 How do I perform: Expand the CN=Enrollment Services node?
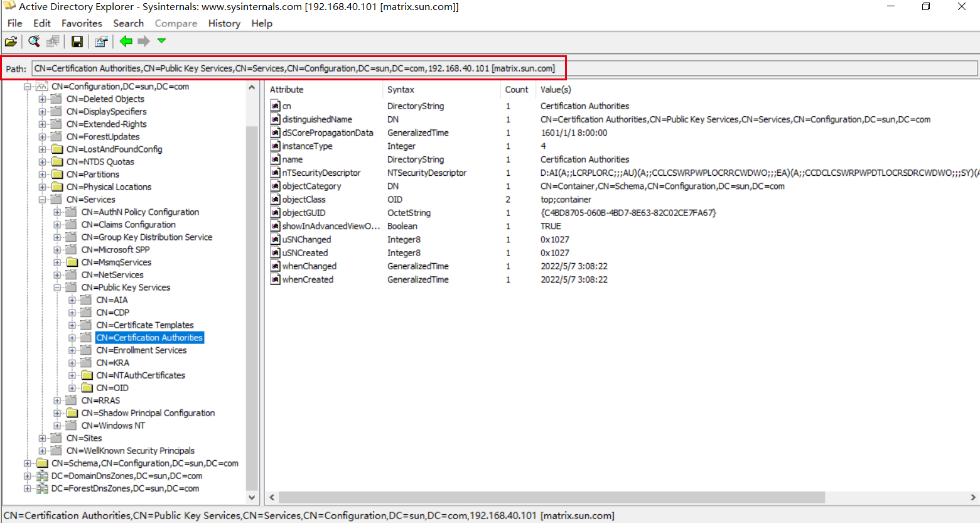point(72,350)
